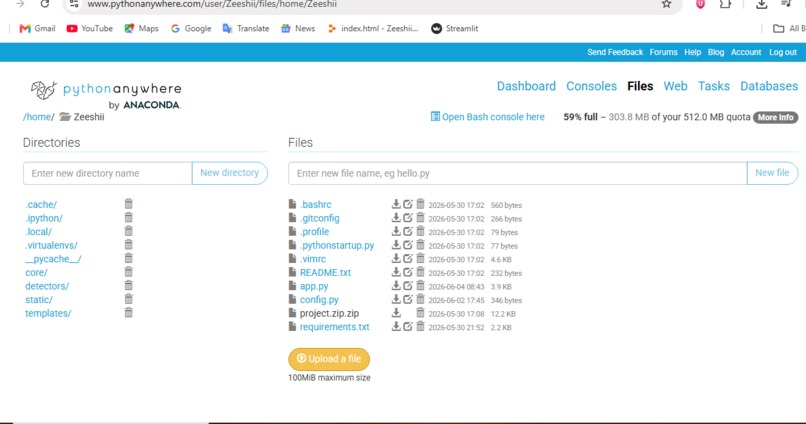Image resolution: width=806 pixels, height=424 pixels.
Task: Focus the new file name field
Action: click(x=518, y=173)
